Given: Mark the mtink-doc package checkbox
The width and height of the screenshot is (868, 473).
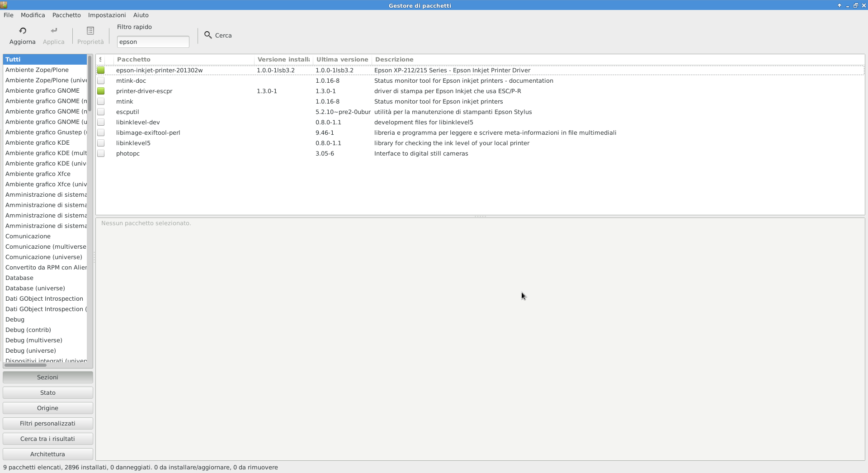Looking at the screenshot, I should pyautogui.click(x=101, y=80).
